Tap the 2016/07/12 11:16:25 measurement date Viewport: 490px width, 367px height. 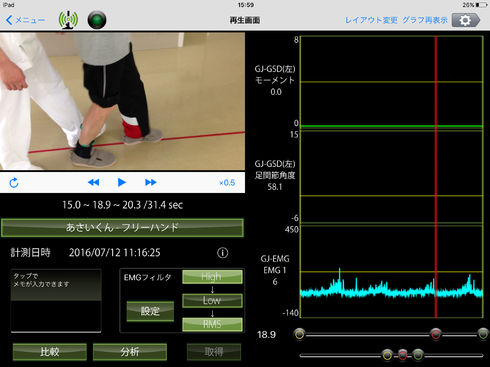tap(115, 253)
